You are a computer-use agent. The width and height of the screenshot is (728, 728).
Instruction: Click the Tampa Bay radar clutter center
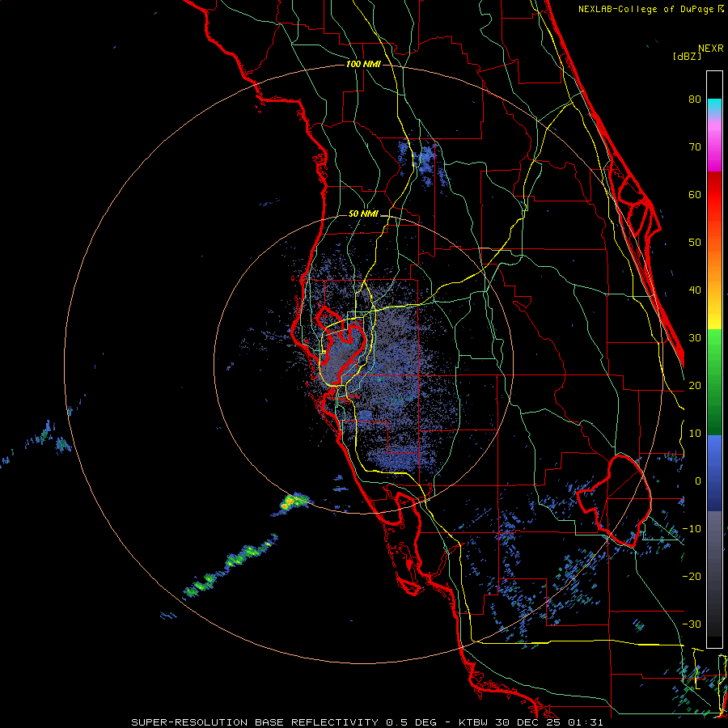tap(341, 358)
